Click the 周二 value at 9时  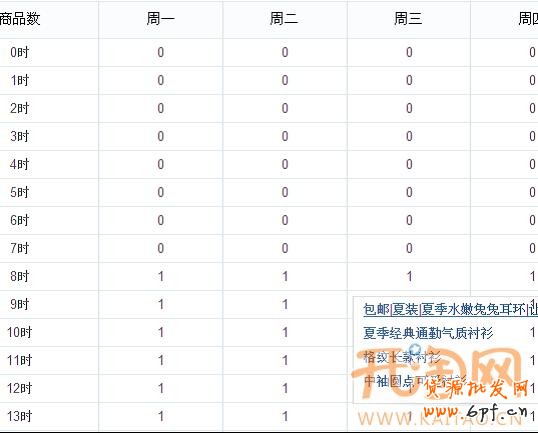coord(285,304)
